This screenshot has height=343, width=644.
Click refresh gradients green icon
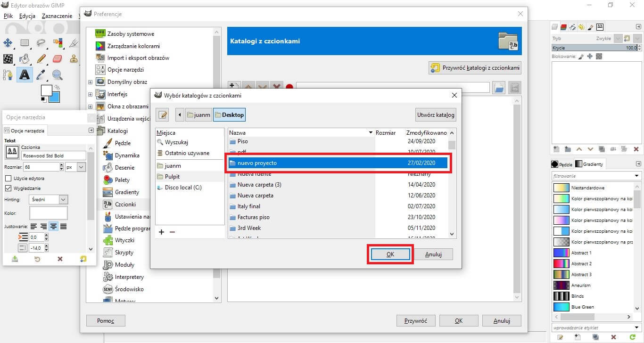click(x=632, y=337)
